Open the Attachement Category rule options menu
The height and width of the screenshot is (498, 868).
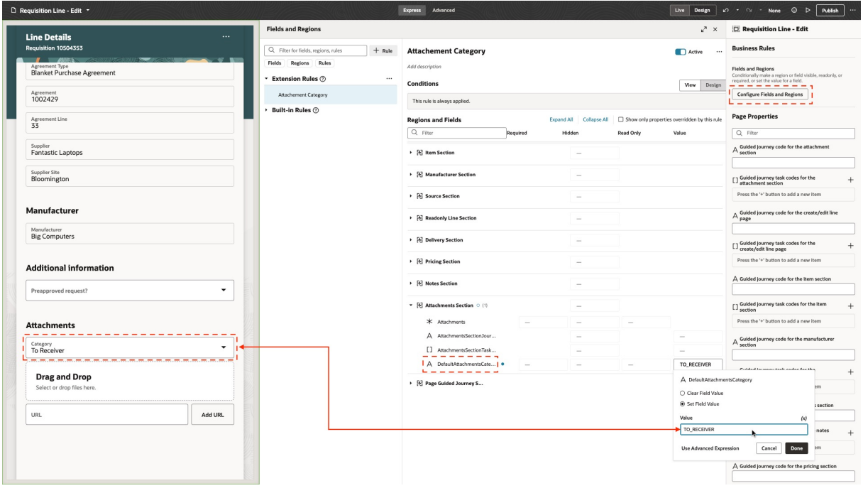[719, 51]
